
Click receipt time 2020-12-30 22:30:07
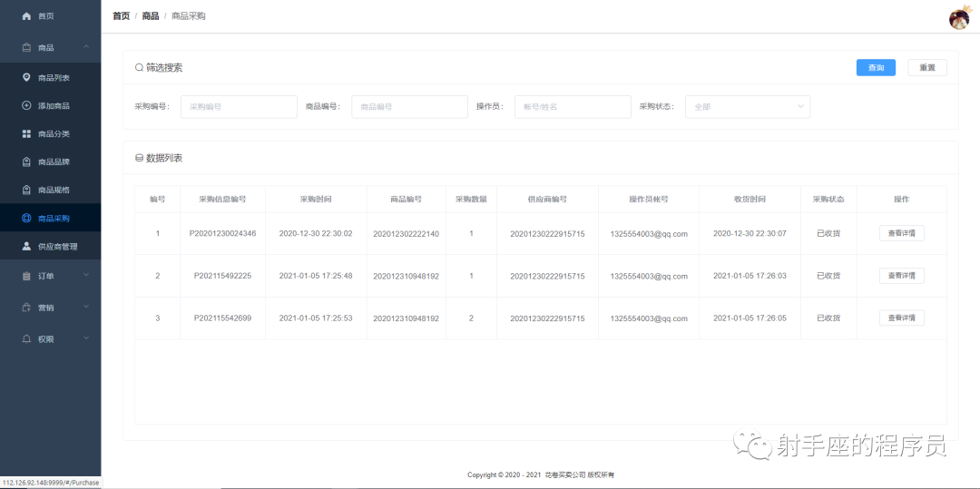[750, 233]
